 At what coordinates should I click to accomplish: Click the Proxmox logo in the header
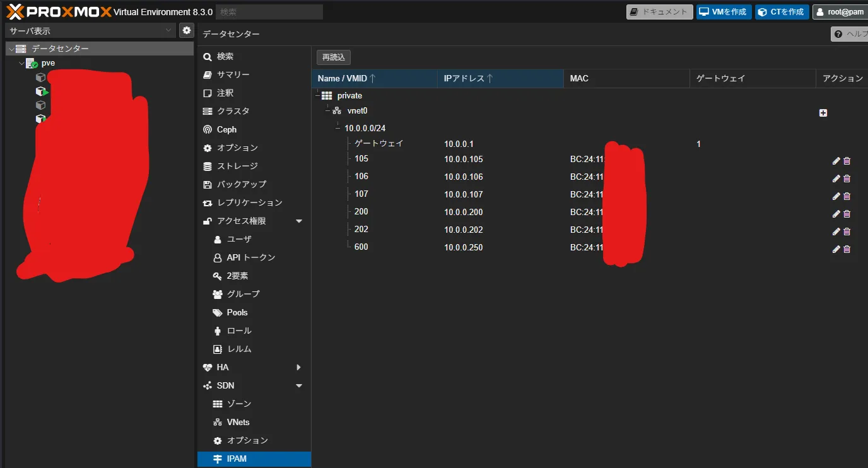[59, 12]
